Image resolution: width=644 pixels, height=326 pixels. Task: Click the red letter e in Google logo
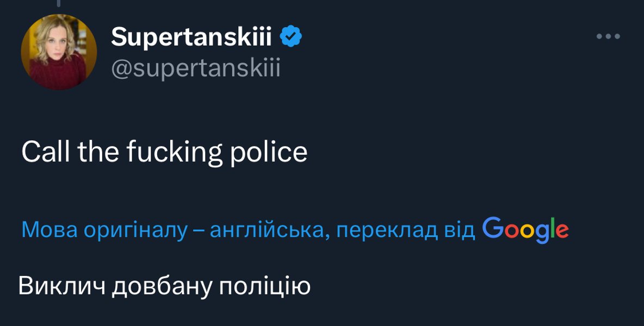point(562,231)
